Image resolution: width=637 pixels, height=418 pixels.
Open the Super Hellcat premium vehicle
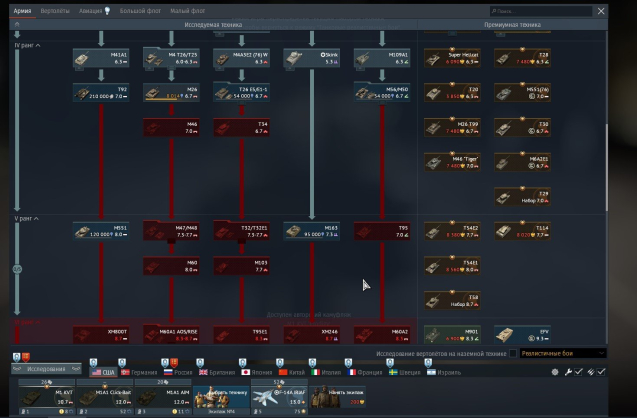click(450, 59)
